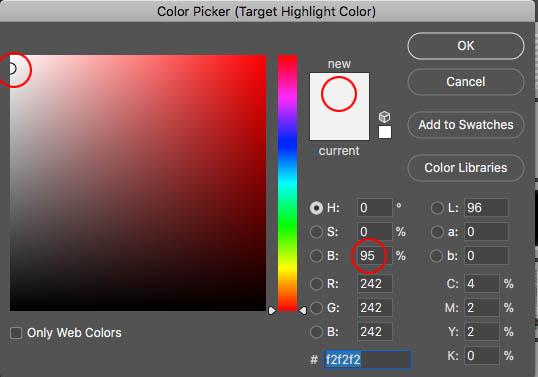Click the left hue slider arrow
The image size is (538, 377).
click(x=272, y=310)
